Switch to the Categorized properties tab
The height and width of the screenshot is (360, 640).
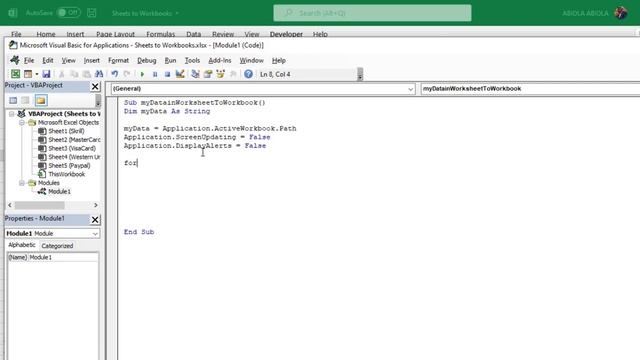(58, 246)
